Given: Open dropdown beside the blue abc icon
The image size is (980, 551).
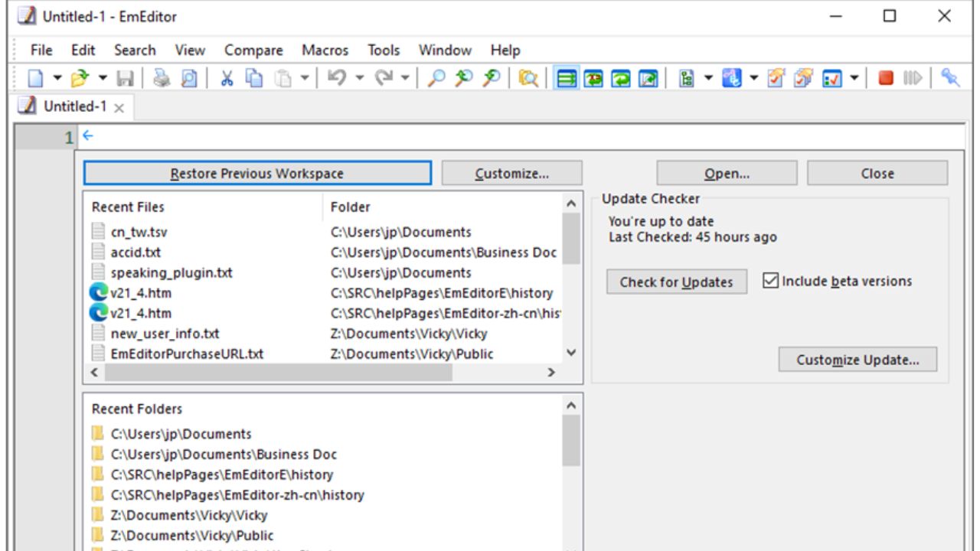Looking at the screenshot, I should pos(754,78).
